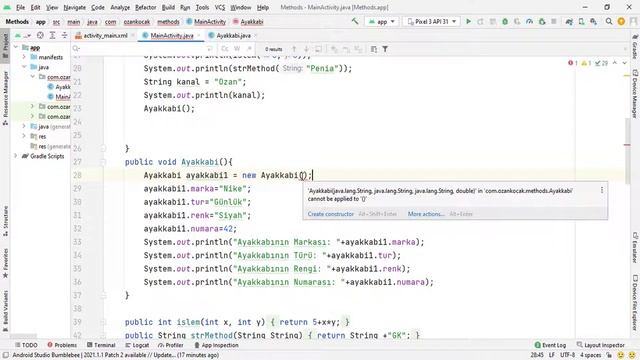Click in the editor search input field
640x360 pixels.
(x=143, y=49)
